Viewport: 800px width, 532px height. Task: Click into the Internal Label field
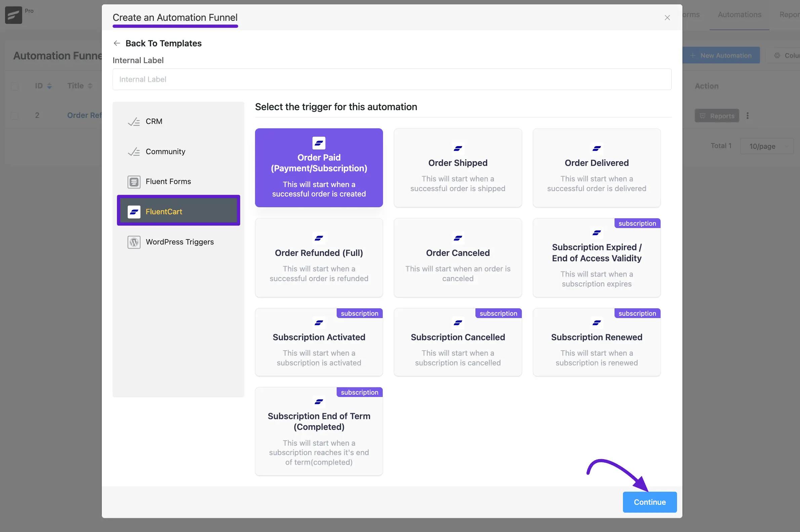click(x=392, y=79)
